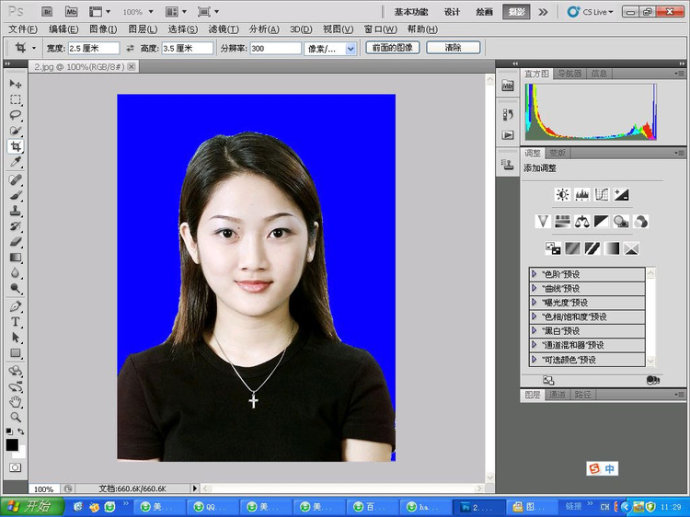The height and width of the screenshot is (517, 690).
Task: Add a Brightness/Contrast adjustment
Action: click(562, 194)
